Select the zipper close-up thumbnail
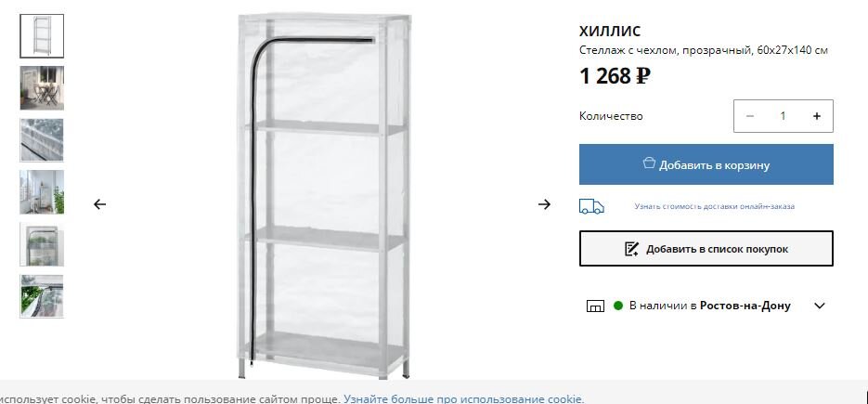Screen dimensions: 868x404 coord(42,139)
